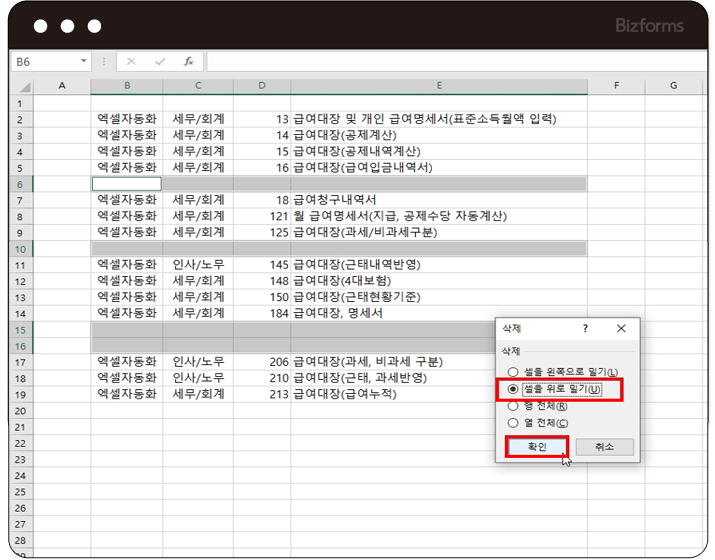Select the '셀을 위로 밀기' radio option

(x=513, y=389)
